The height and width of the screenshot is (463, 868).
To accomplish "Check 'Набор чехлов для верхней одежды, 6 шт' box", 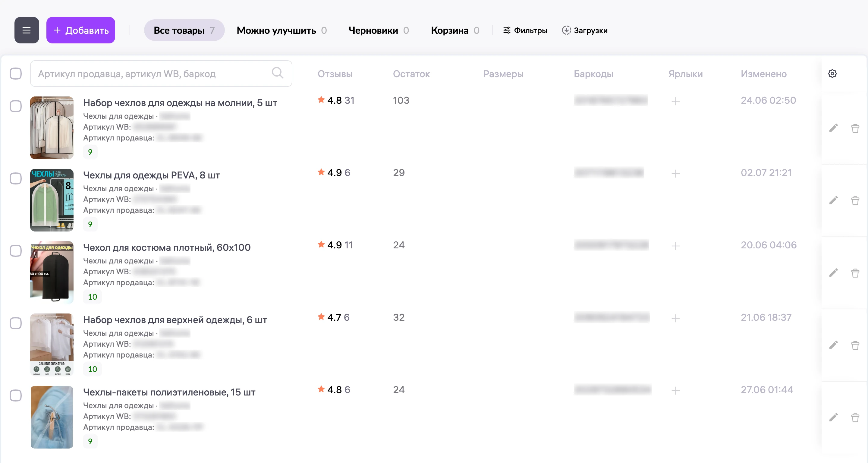I will coord(15,323).
